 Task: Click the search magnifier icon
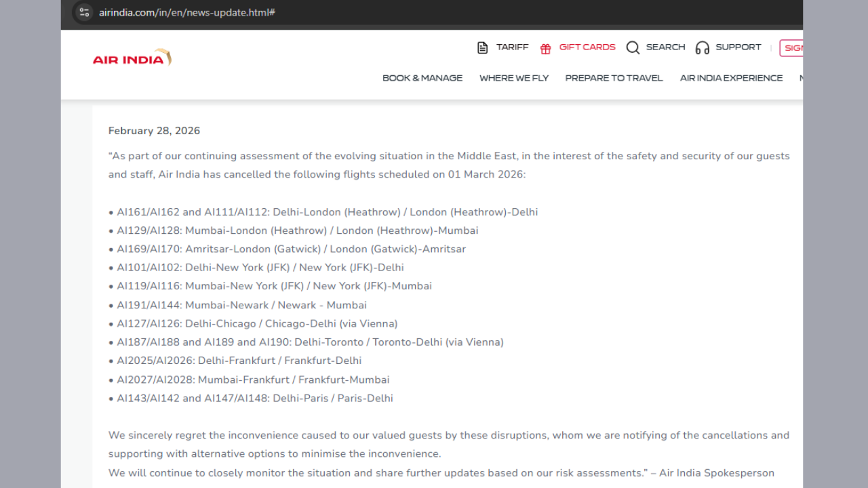(x=633, y=47)
